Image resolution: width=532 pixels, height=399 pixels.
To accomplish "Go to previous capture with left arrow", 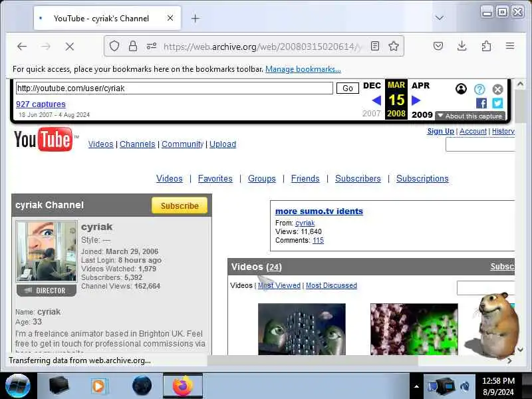I will 376,100.
